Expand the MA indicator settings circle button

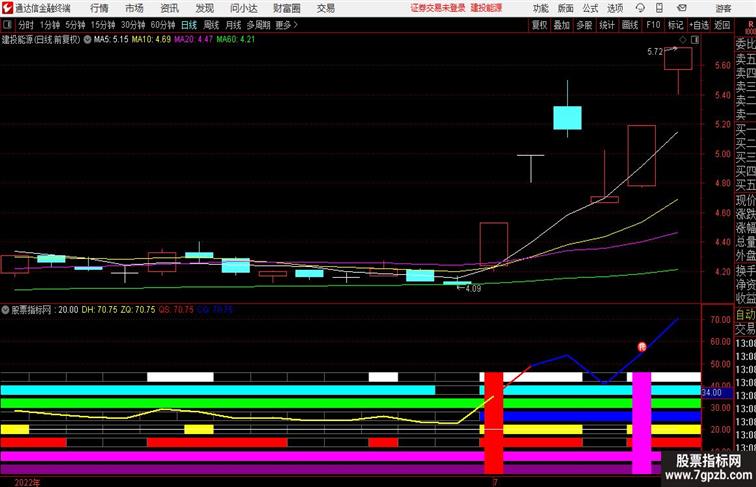pos(87,40)
